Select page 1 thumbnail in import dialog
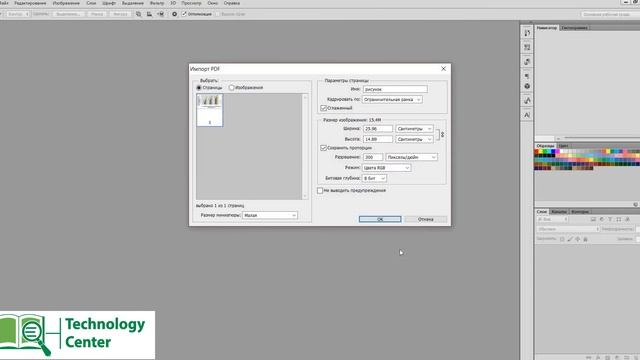 [210, 110]
